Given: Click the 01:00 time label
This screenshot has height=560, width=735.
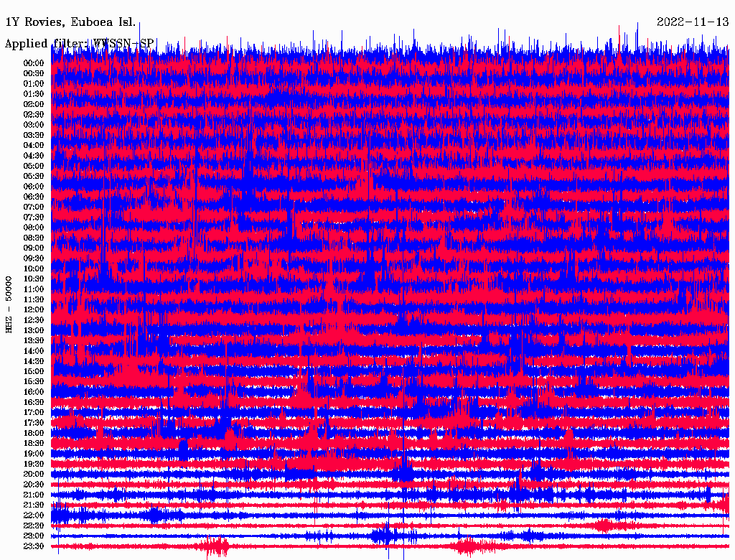Looking at the screenshot, I should [x=34, y=83].
